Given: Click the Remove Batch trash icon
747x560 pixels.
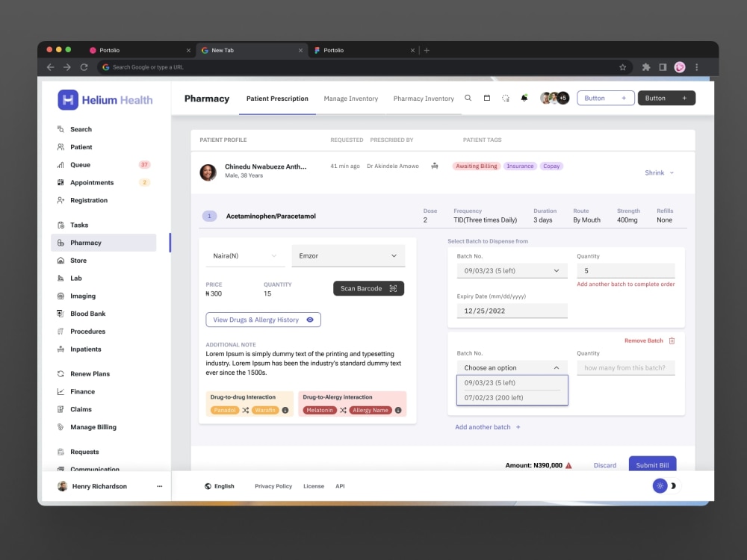Looking at the screenshot, I should tap(672, 341).
